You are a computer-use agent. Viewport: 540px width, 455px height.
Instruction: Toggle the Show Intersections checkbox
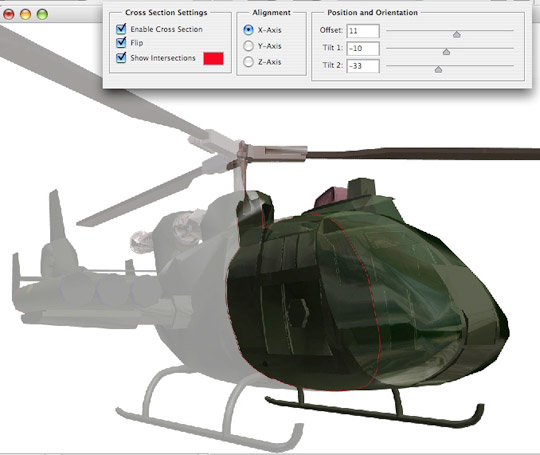click(121, 58)
